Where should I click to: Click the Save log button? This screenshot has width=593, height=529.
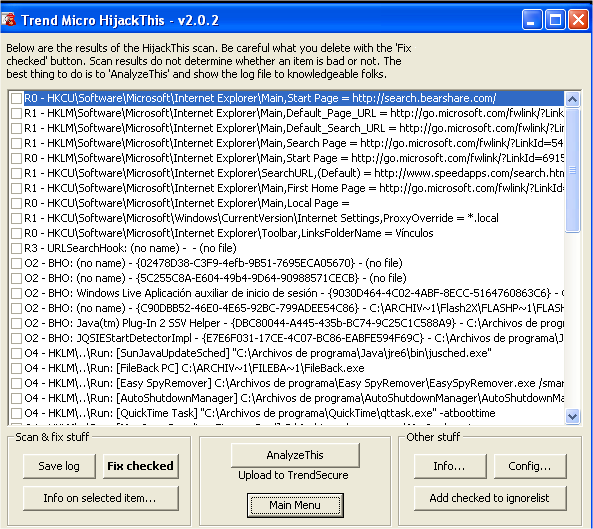59,466
